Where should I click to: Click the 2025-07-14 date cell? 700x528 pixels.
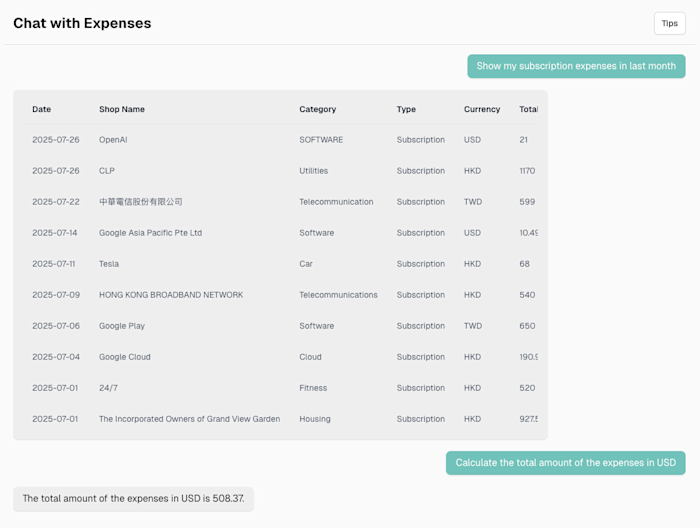pos(54,233)
